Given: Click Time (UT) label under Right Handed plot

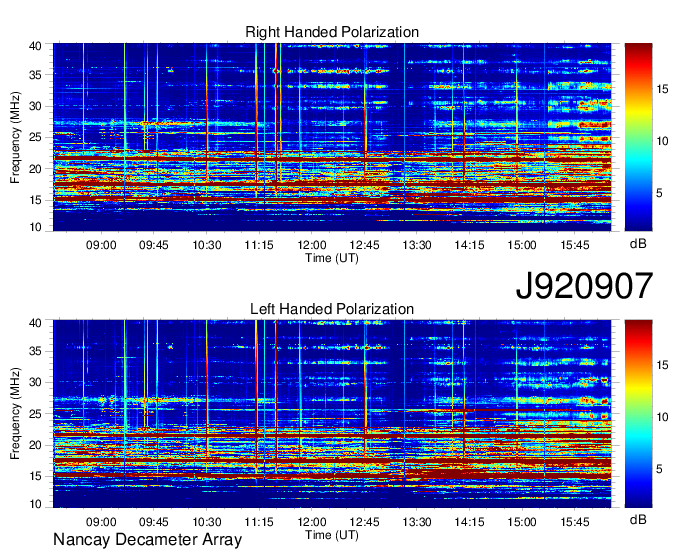Looking at the screenshot, I should tap(332, 258).
